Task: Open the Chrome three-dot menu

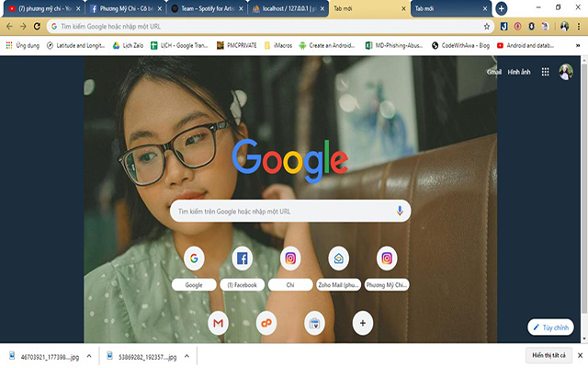Action: pyautogui.click(x=579, y=27)
